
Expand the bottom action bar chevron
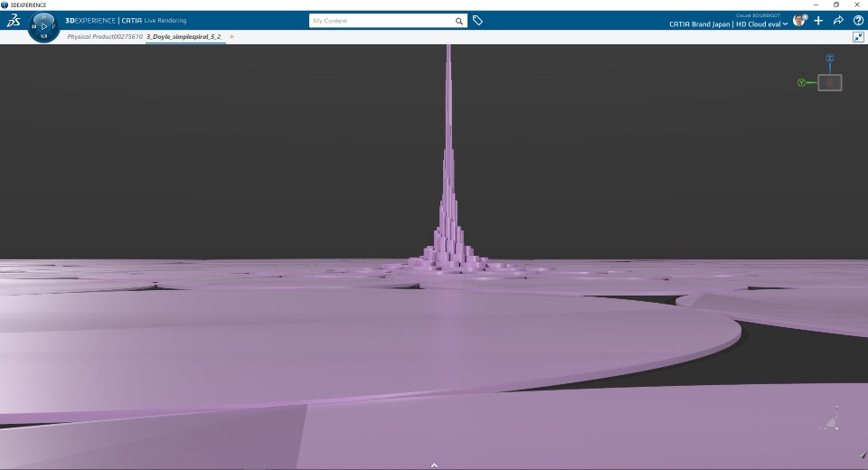pyautogui.click(x=434, y=465)
